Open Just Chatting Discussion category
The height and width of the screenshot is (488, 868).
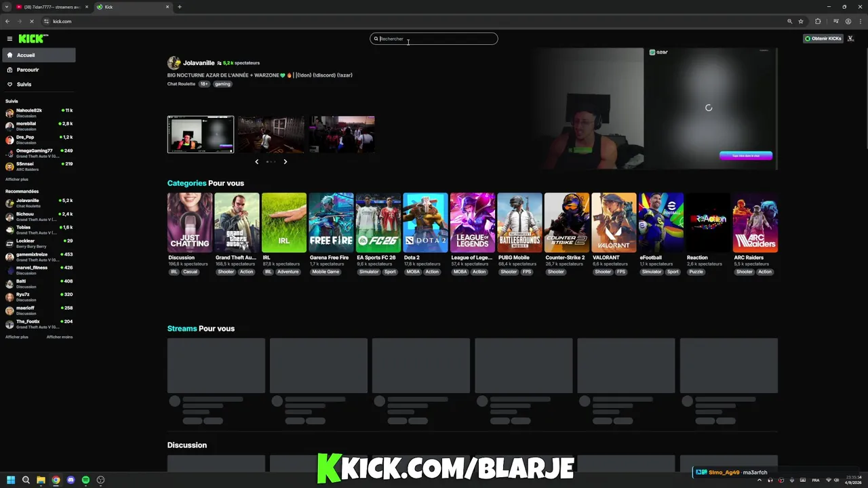[x=190, y=223]
